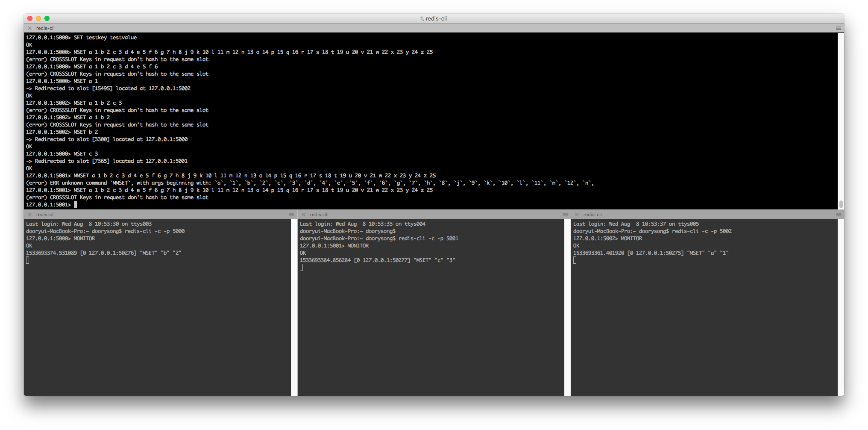The width and height of the screenshot is (868, 430).
Task: Click the 'redis-cli -c -p 5001' command
Action: [x=428, y=239]
